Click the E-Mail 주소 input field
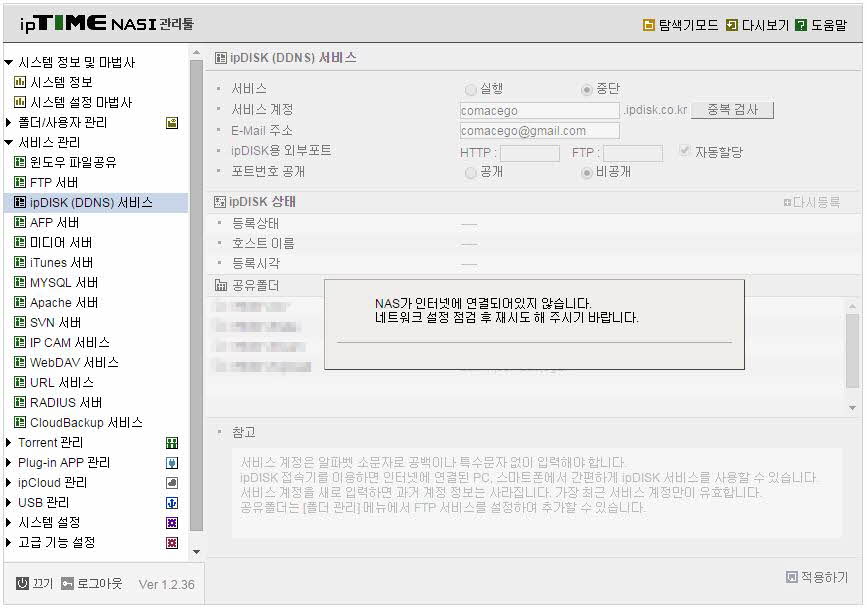Image resolution: width=867 pixels, height=608 pixels. tap(540, 131)
